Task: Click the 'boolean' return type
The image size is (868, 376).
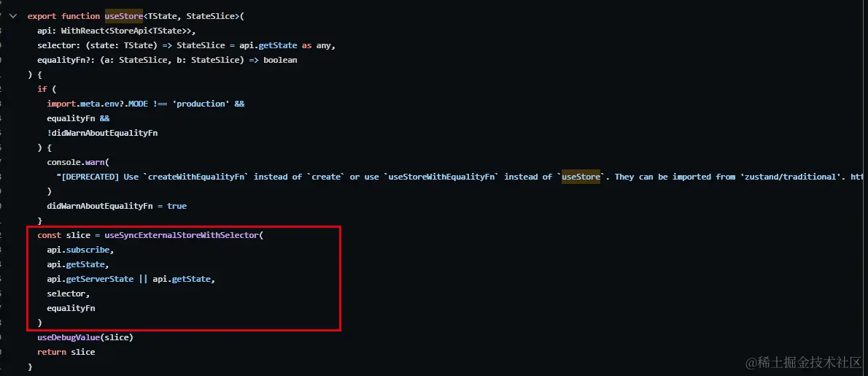Action: coord(280,60)
